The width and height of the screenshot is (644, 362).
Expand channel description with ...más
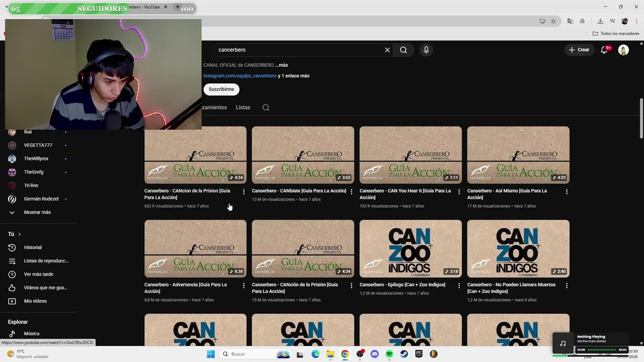(x=281, y=65)
